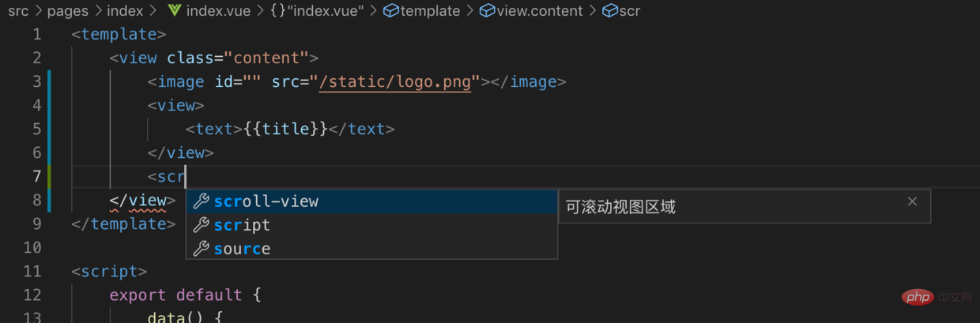Click the Vue icon beside index.vue breadcrumb
The width and height of the screenshot is (980, 323).
click(x=175, y=11)
